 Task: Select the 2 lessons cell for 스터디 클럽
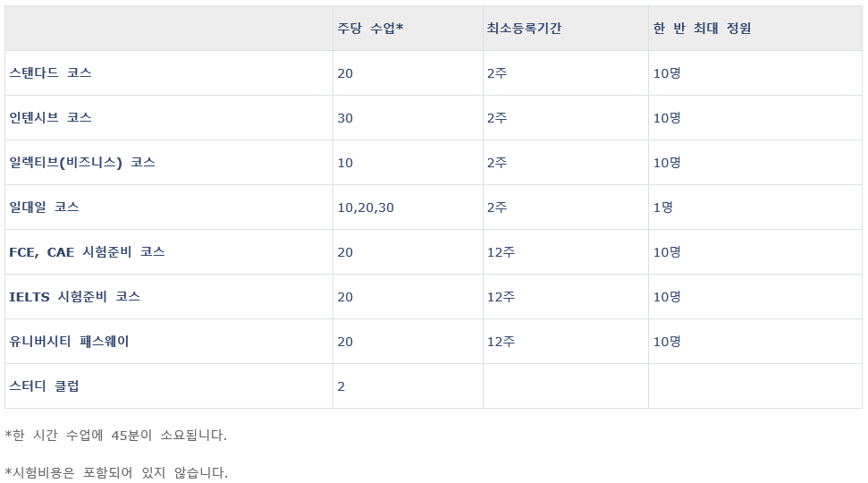point(341,386)
